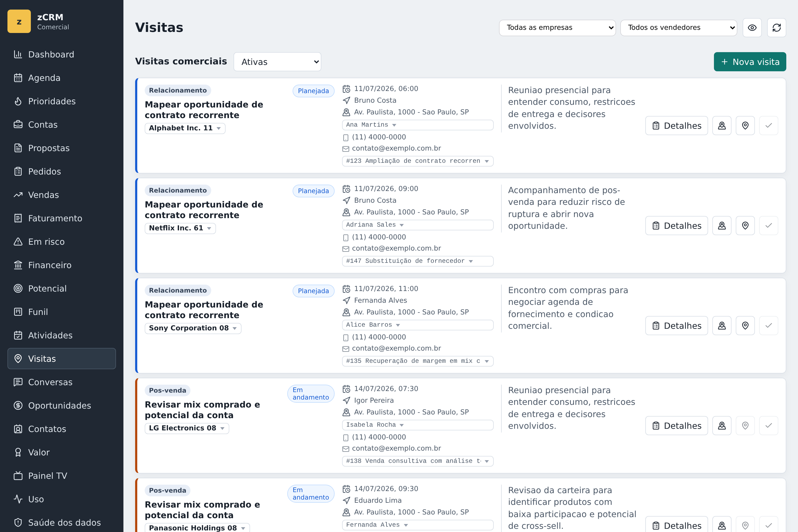Open the #135 Recuperação de margem dropdown

(x=418, y=361)
